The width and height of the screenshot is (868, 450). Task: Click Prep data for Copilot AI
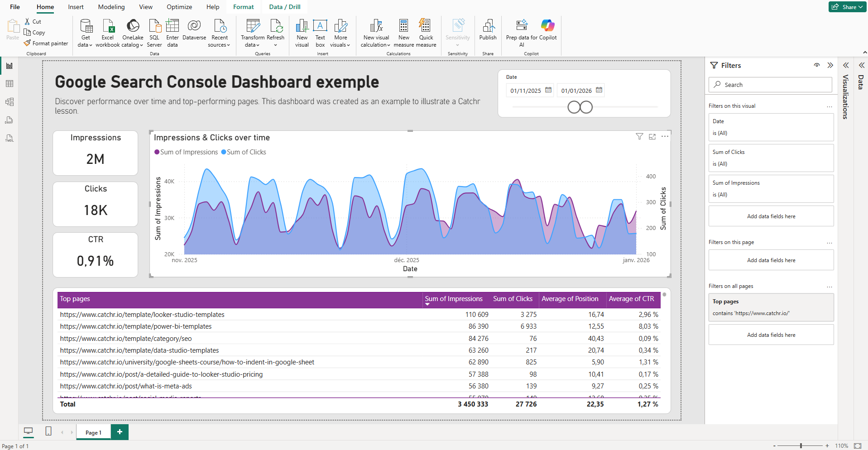click(521, 32)
